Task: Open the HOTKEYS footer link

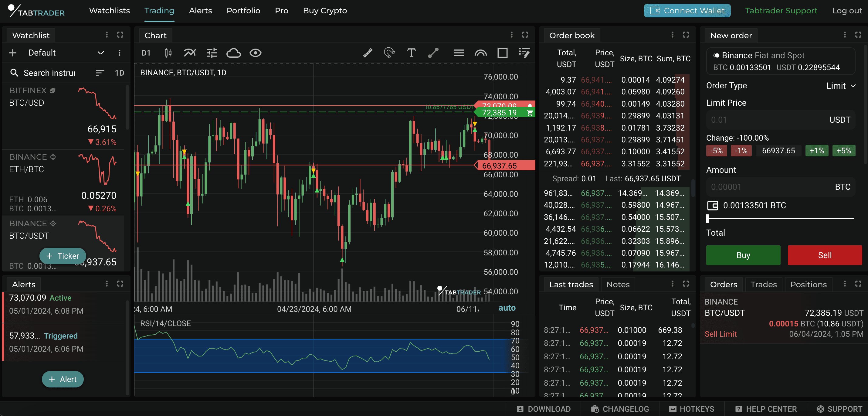Action: tap(691, 409)
